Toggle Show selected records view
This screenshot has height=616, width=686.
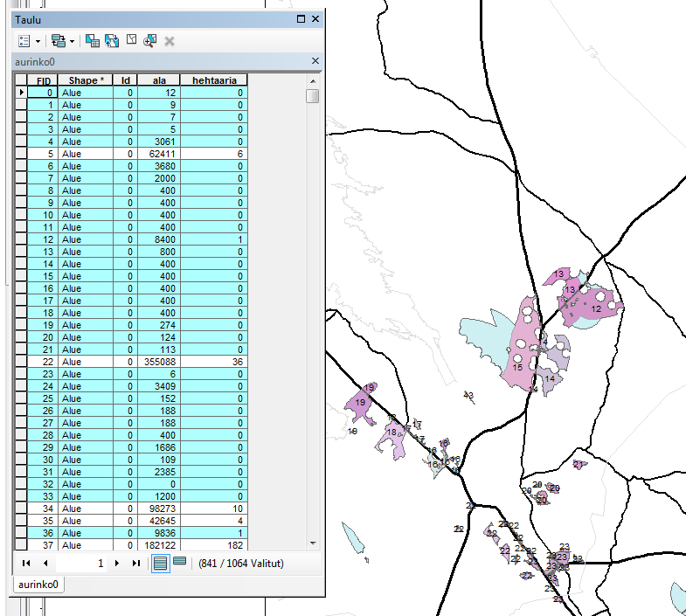tap(180, 561)
